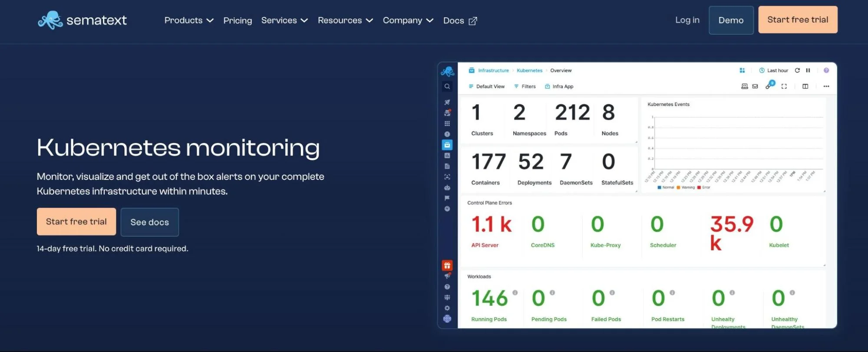Open the question mark help icon in the sidebar
Viewport: 868px width, 352px height.
point(447,287)
